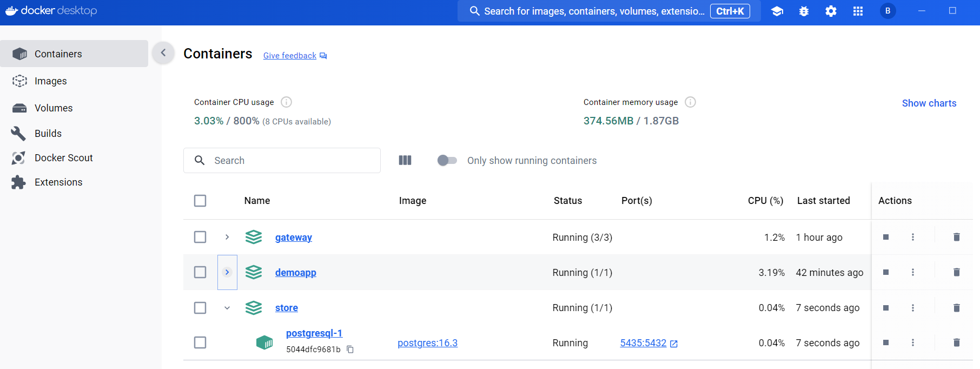Click the store stack layers icon

(254, 308)
